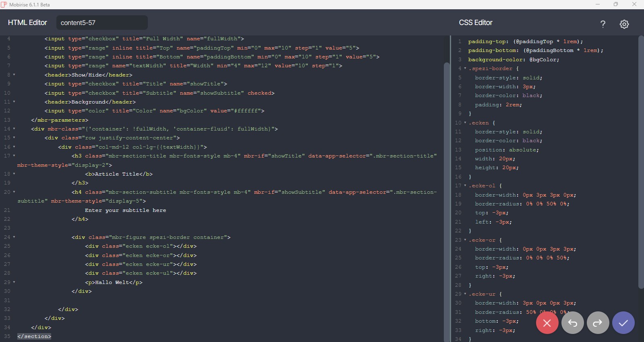Restore down the Mobirise window

pyautogui.click(x=615, y=4)
